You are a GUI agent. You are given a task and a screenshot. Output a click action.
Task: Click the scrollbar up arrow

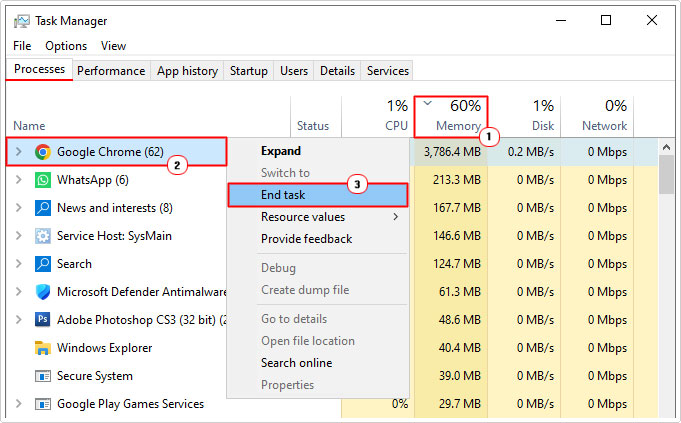pyautogui.click(x=666, y=148)
